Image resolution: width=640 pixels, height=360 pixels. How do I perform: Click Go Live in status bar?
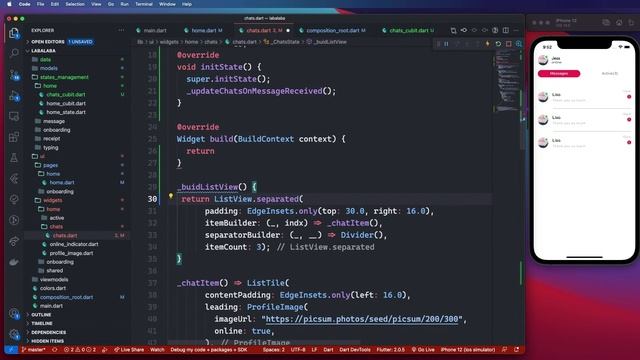point(423,350)
